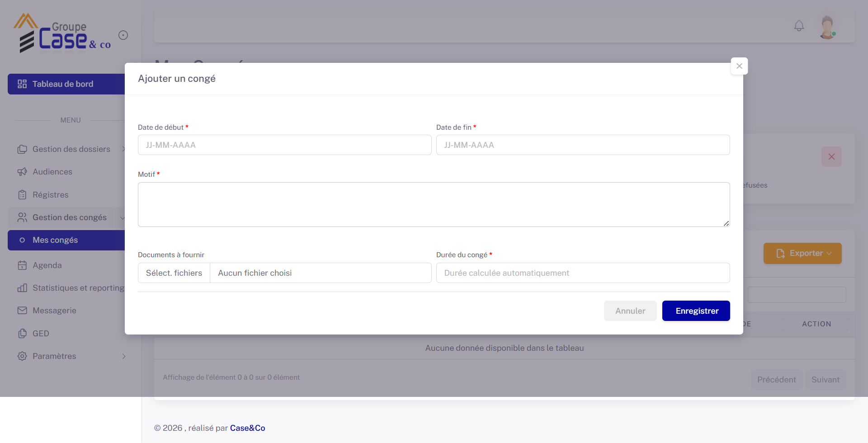Viewport: 868px width, 443px height.
Task: Click the Paramètres gear icon
Action: point(22,356)
